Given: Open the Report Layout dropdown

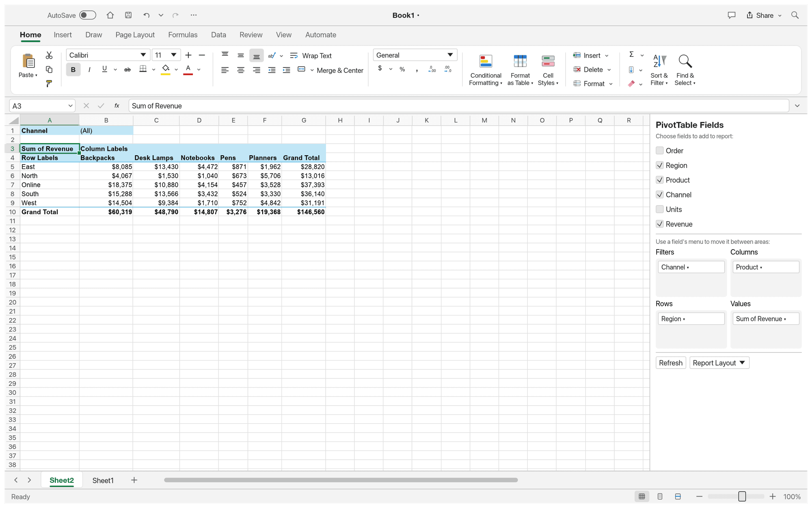Looking at the screenshot, I should tap(719, 363).
